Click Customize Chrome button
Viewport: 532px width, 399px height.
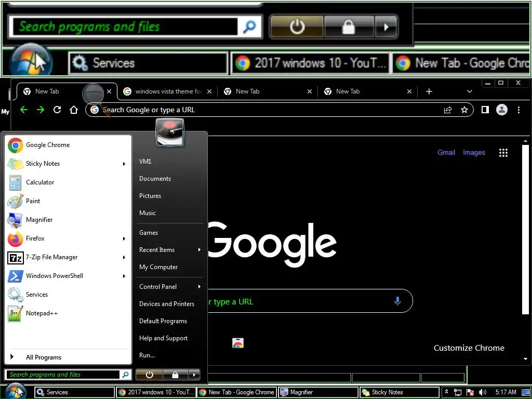click(469, 348)
